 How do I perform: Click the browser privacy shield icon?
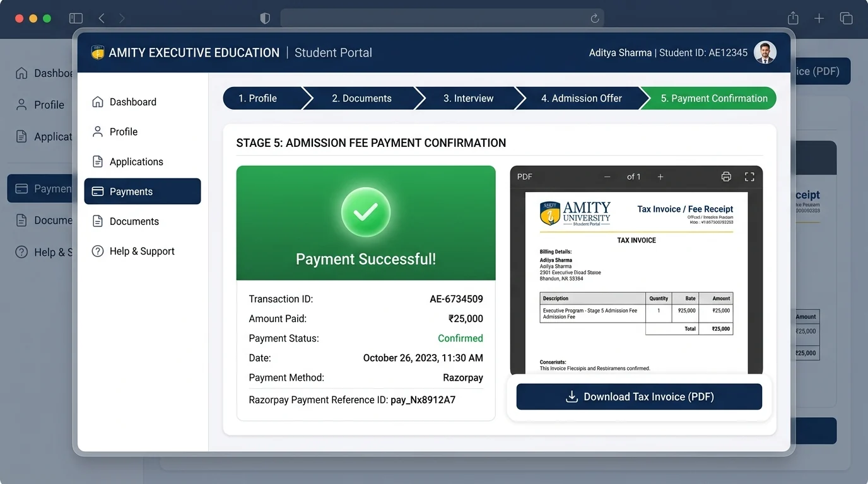click(x=265, y=18)
